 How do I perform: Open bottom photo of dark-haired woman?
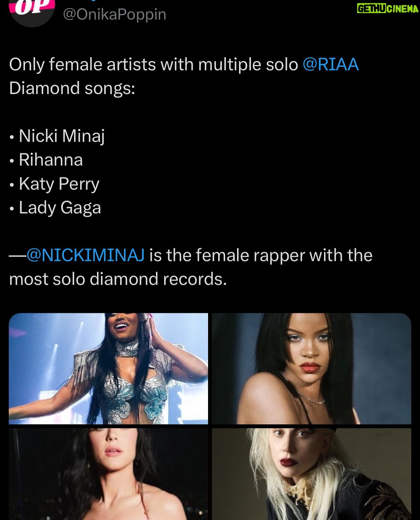pos(108,474)
